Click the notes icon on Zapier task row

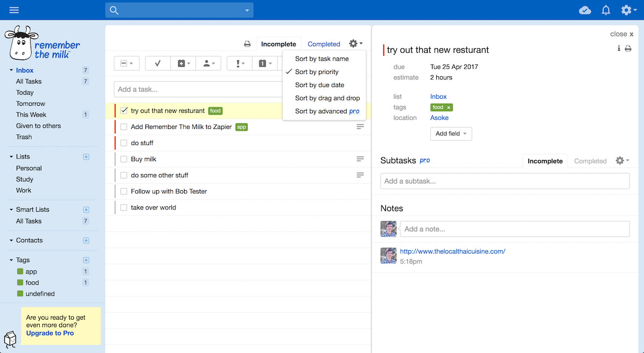(361, 127)
